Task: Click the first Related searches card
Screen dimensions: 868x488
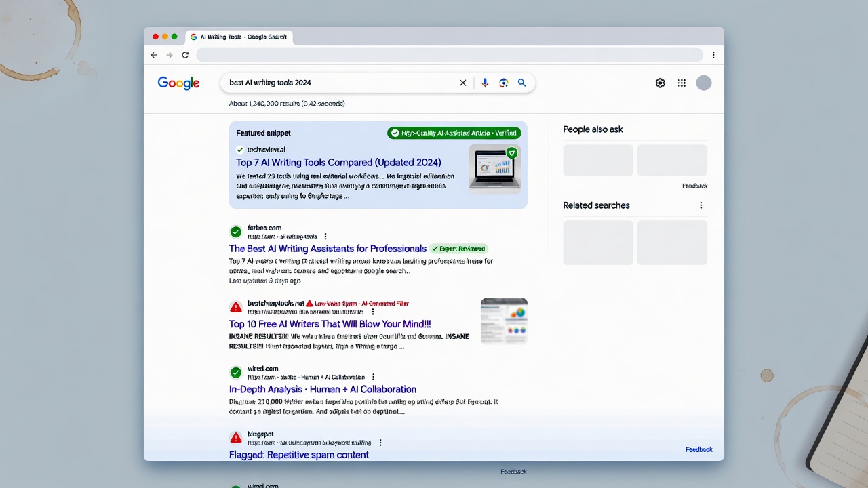Action: pyautogui.click(x=598, y=243)
